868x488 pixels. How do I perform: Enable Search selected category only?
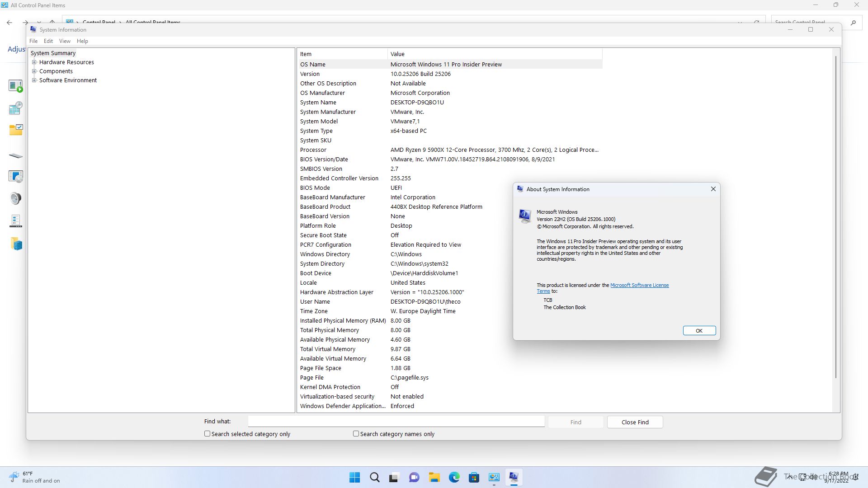[x=207, y=434]
